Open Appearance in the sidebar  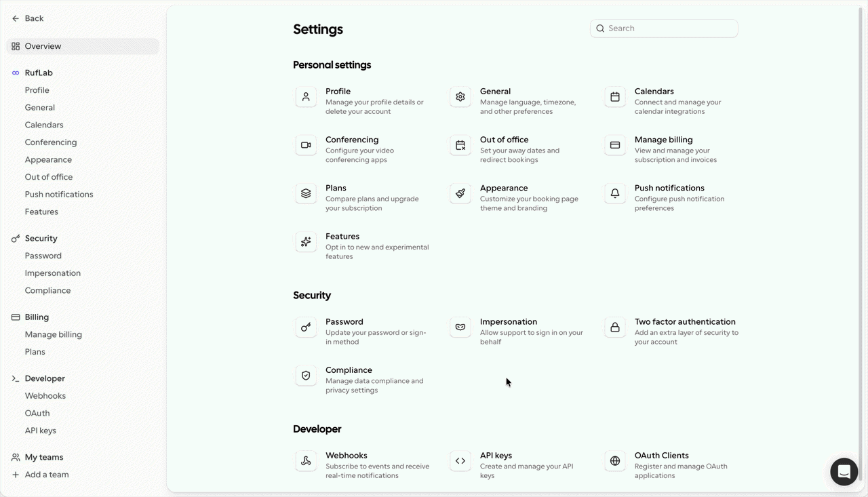pyautogui.click(x=48, y=160)
